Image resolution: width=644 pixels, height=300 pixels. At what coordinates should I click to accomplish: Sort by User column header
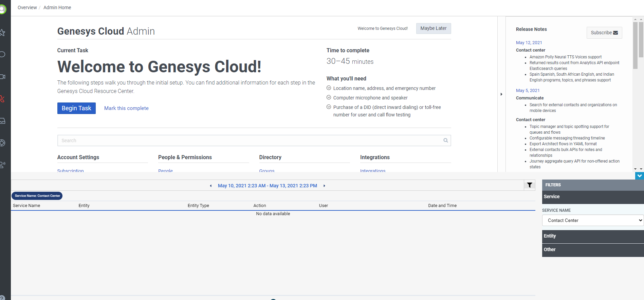[x=324, y=206]
